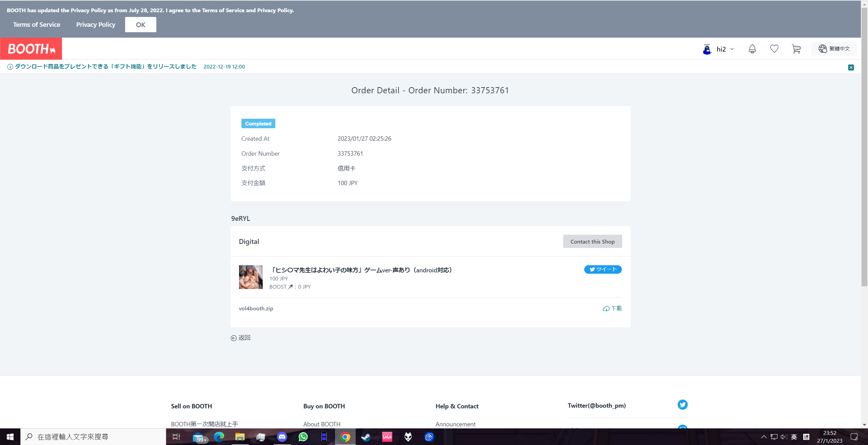Open Steam from the taskbar
The width and height of the screenshot is (868, 445).
[366, 437]
